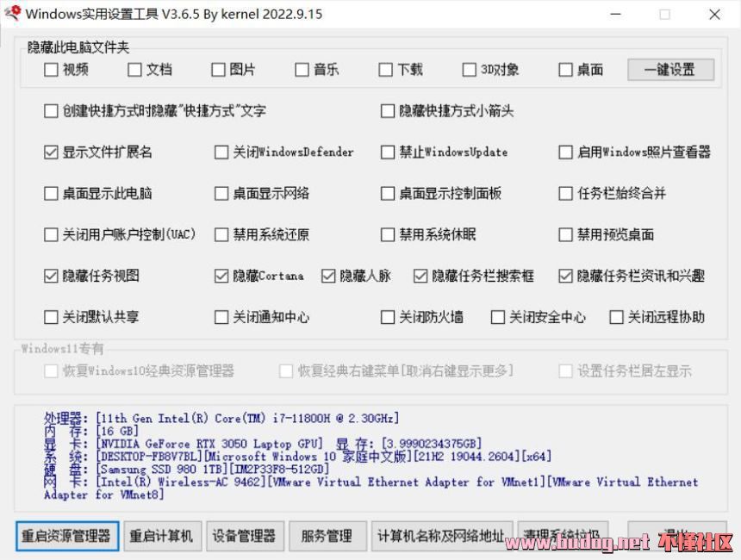Untick 隐藏人脉 checkbox
Screen dimensions: 741x560
coord(328,276)
